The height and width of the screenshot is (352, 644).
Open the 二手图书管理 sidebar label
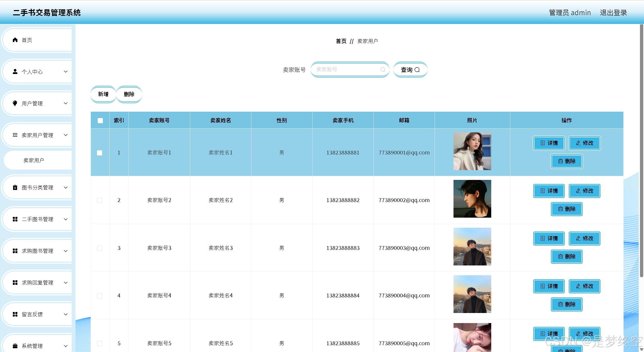click(37, 219)
